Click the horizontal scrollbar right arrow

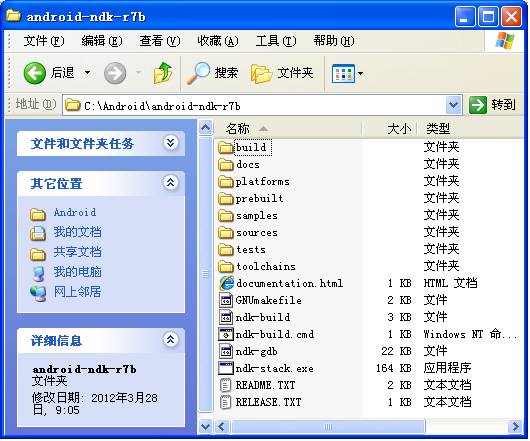[515, 426]
